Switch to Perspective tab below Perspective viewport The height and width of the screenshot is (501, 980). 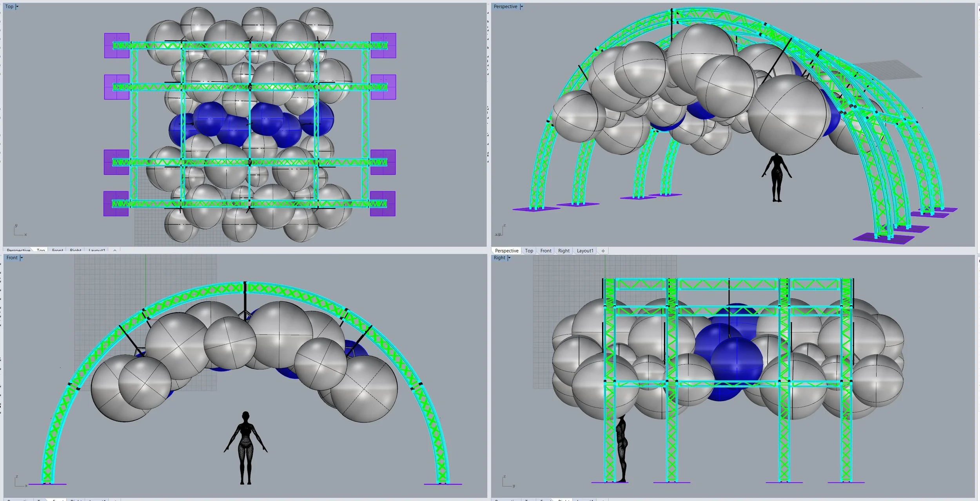[506, 251]
